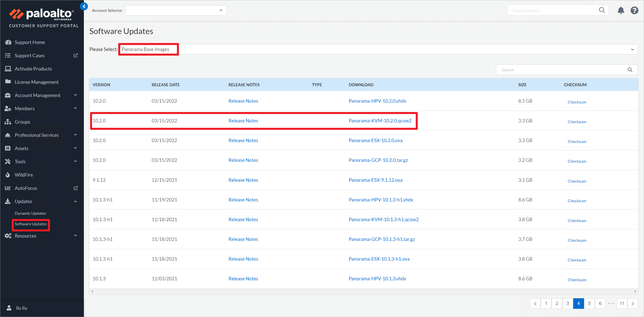
Task: Open License Management menu item
Action: [37, 82]
